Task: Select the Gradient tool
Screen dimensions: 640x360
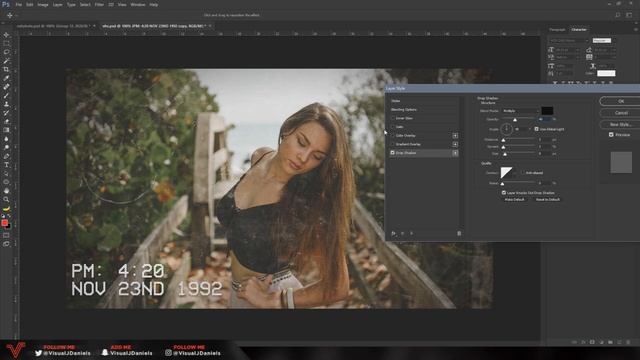Action: (x=6, y=130)
